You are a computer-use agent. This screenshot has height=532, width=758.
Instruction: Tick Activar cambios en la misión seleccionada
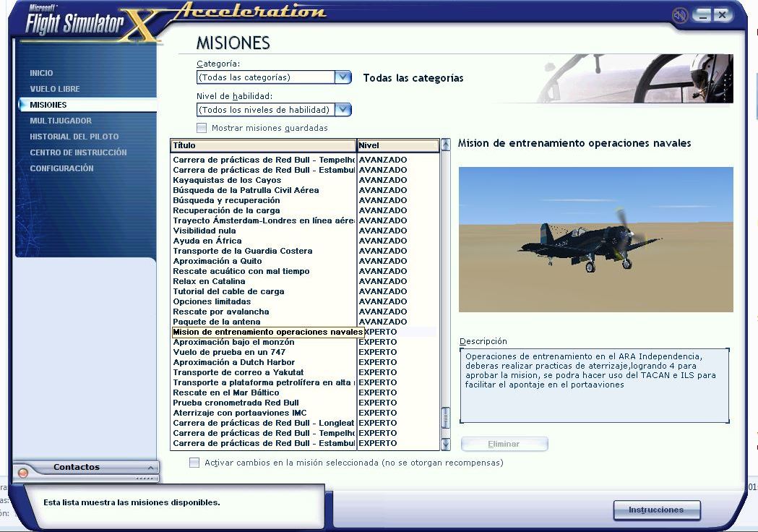[x=194, y=463]
